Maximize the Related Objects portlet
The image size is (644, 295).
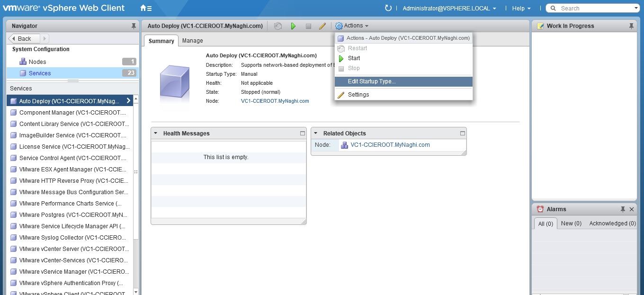pos(463,134)
